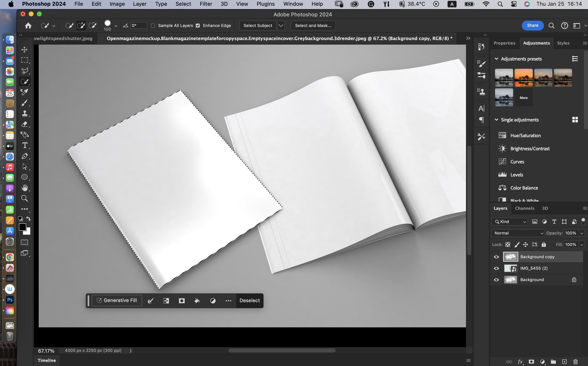Delete layer with trash icon
This screenshot has width=588, height=366.
coord(575,362)
